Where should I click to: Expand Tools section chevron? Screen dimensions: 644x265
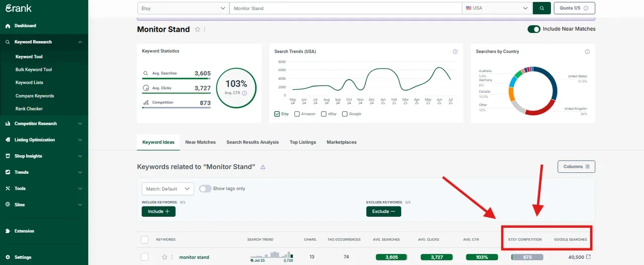tap(80, 188)
